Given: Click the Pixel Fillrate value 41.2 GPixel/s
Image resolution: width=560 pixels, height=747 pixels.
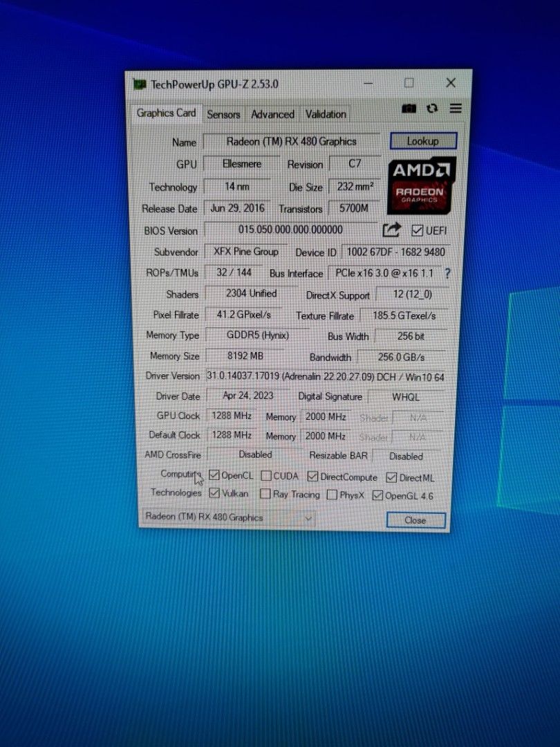Looking at the screenshot, I should click(x=244, y=315).
